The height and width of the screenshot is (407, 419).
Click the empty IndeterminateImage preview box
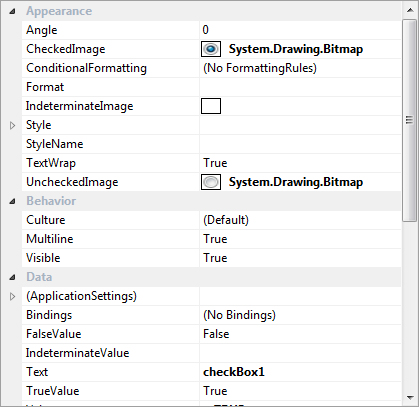[211, 106]
